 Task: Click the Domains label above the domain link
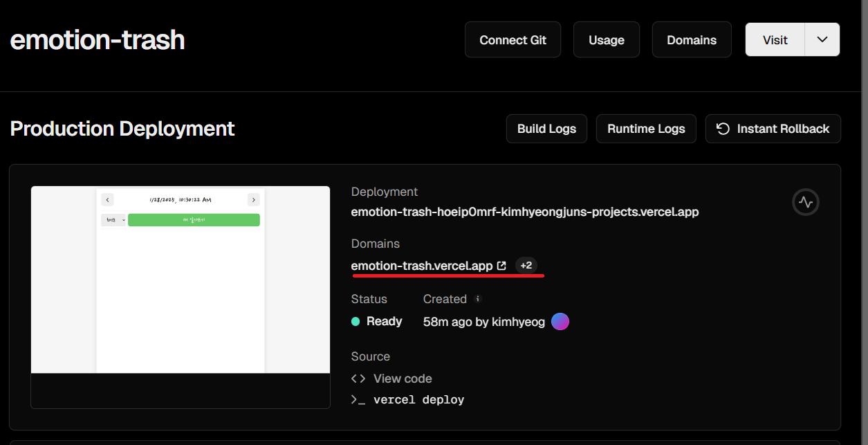coord(376,244)
